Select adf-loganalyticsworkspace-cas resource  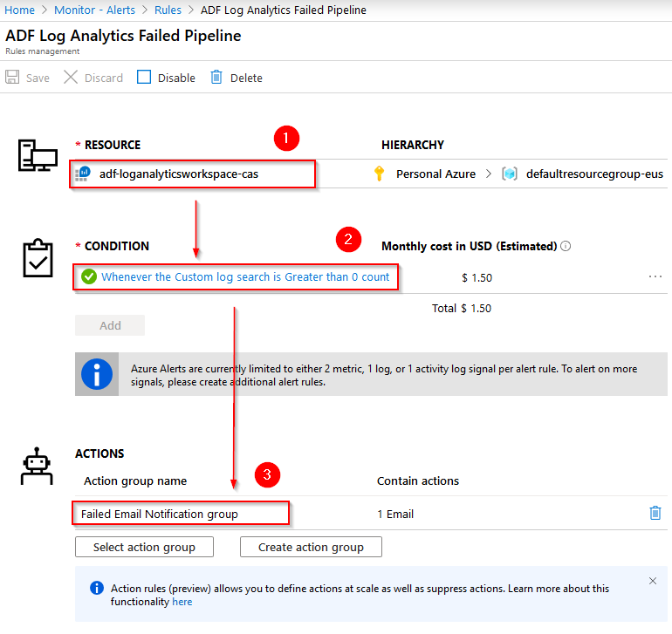point(179,174)
